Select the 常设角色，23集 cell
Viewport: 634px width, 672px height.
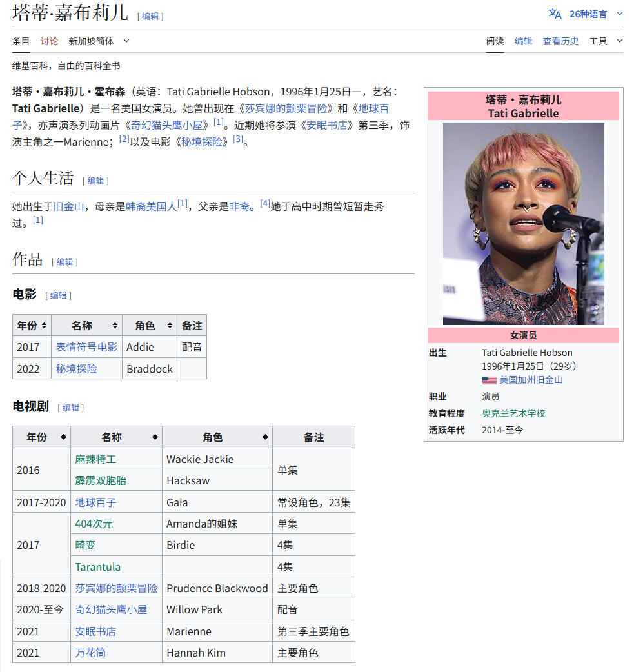[314, 502]
